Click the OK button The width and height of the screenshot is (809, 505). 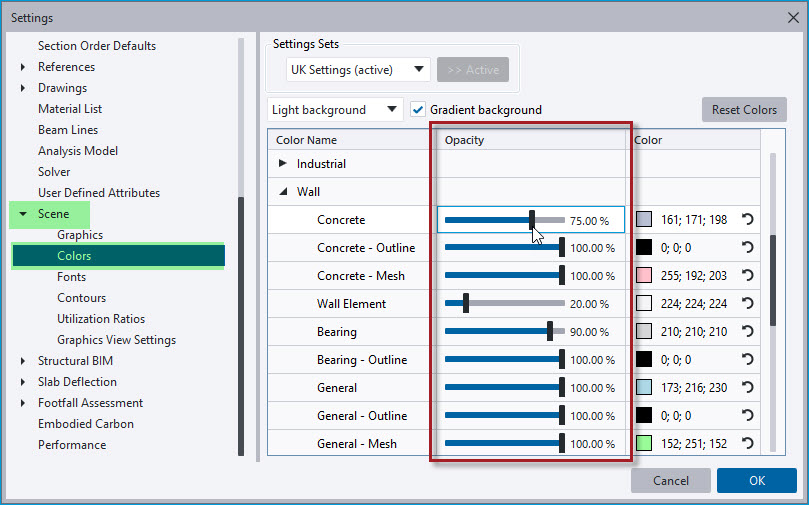pyautogui.click(x=757, y=481)
